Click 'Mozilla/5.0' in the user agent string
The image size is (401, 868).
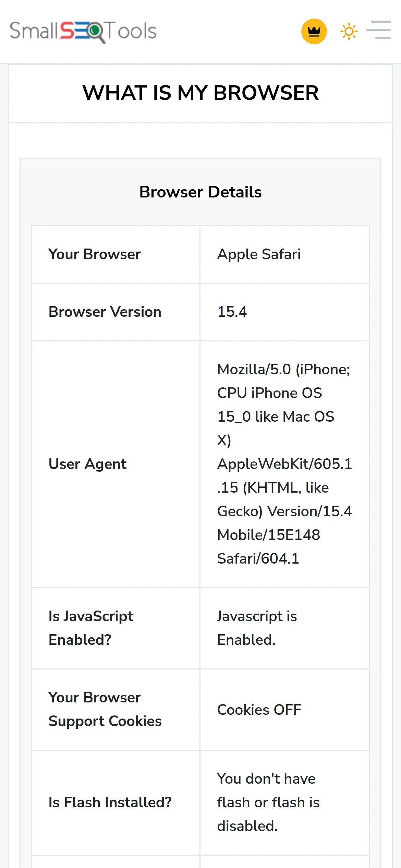pyautogui.click(x=254, y=370)
